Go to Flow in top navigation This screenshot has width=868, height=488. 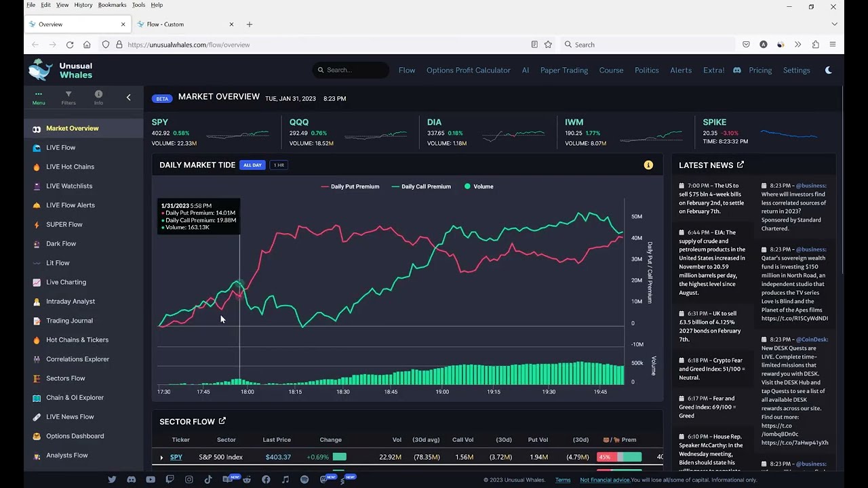(x=407, y=70)
